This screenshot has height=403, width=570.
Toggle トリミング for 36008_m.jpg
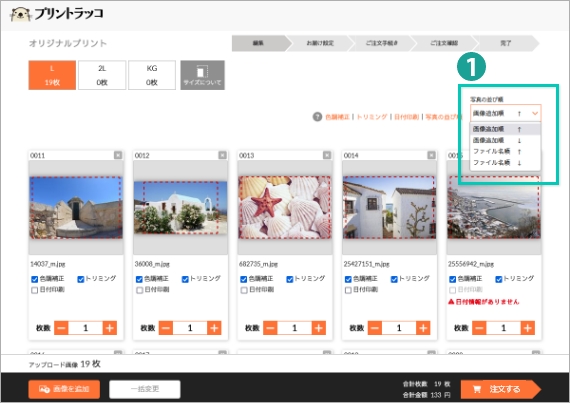(x=185, y=279)
